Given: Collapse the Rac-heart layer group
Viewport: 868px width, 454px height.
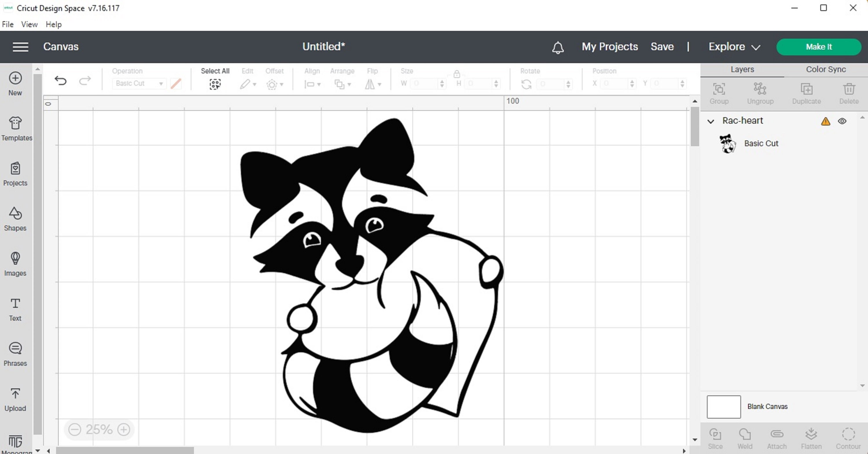Looking at the screenshot, I should 711,121.
